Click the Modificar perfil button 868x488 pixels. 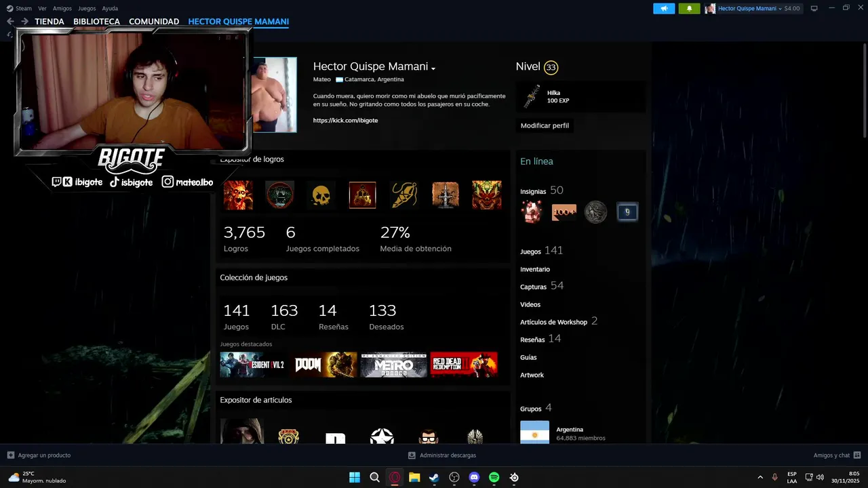pos(545,125)
